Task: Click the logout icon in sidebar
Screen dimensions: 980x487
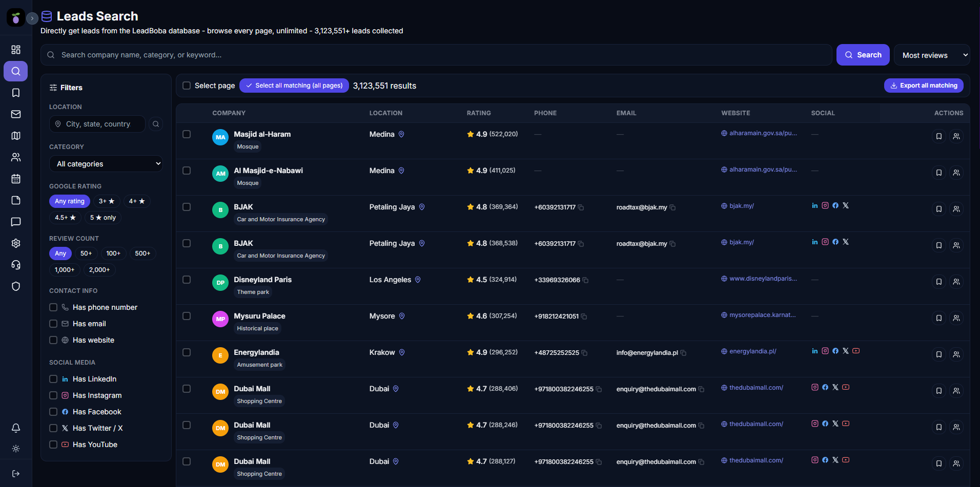Action: click(16, 474)
